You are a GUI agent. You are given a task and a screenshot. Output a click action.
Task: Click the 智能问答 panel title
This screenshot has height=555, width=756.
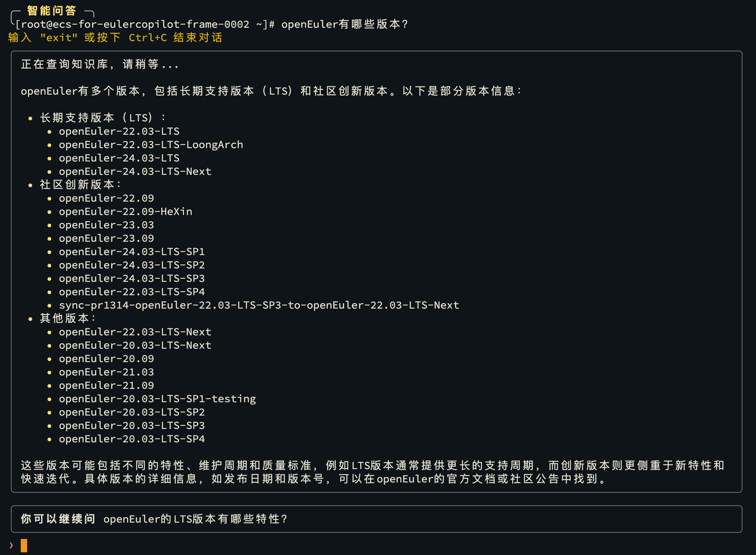tap(52, 11)
